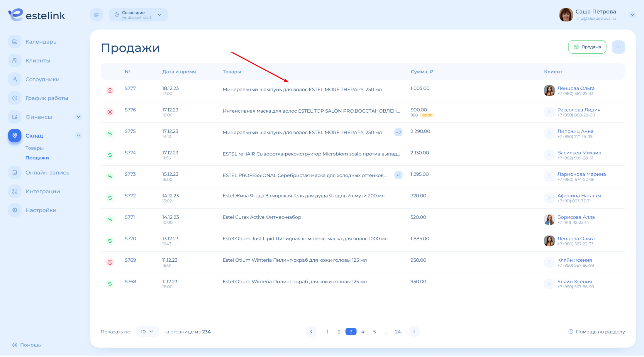Screen dimensions: 644x357
Task: Open sale number S775
Action: [x=130, y=131]
